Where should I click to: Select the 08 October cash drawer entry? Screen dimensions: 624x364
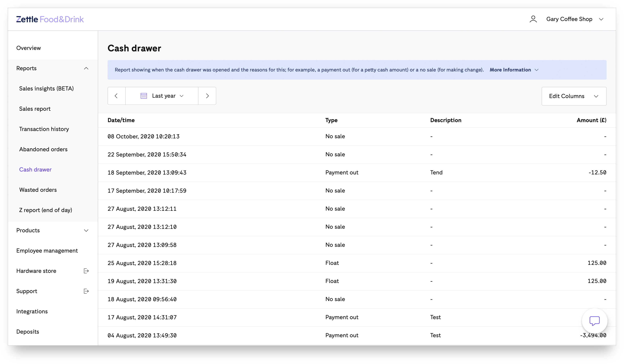point(143,136)
